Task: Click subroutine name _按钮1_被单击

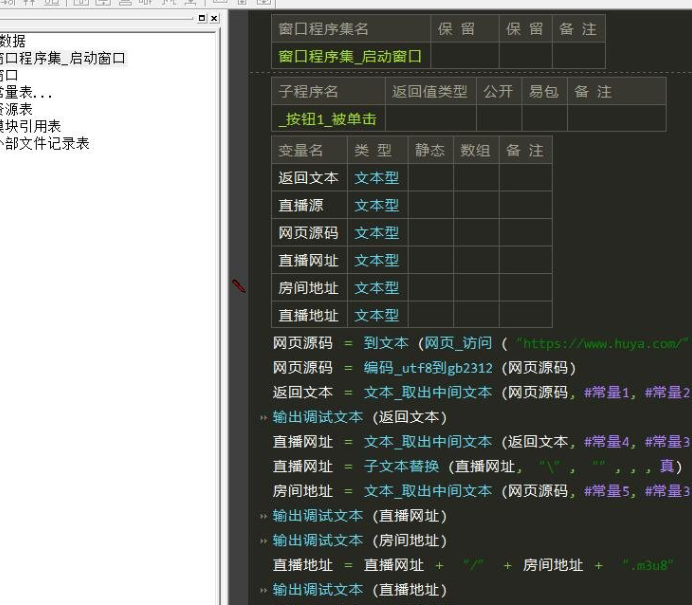Action: (x=328, y=119)
